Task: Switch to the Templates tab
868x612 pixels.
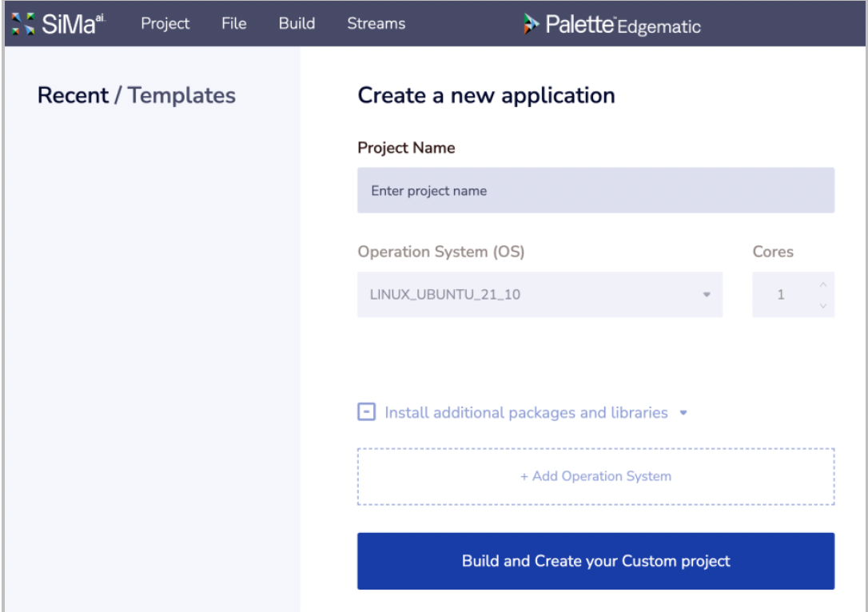Action: coord(182,96)
